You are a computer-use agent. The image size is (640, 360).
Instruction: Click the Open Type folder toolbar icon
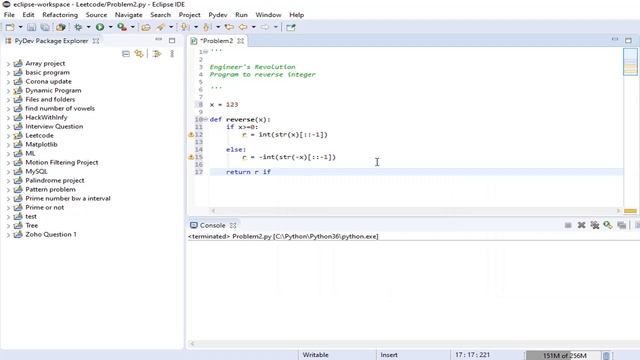pyautogui.click(x=146, y=27)
